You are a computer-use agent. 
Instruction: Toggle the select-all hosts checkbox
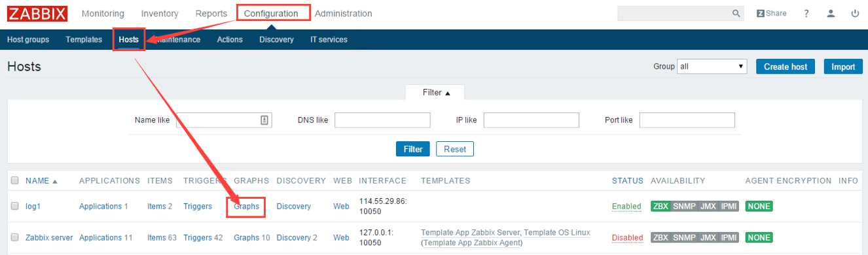click(15, 180)
